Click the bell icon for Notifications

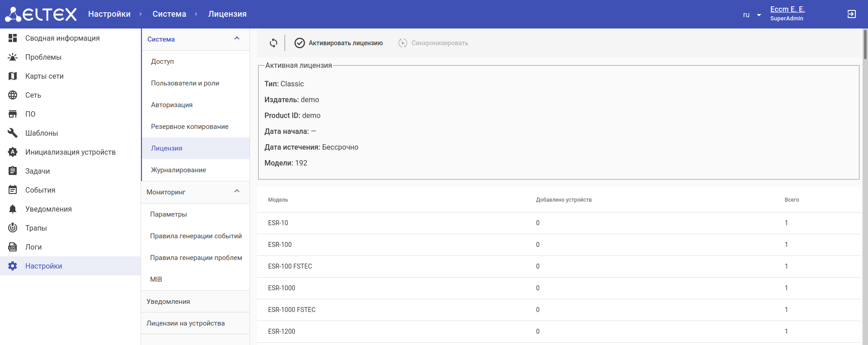pos(13,209)
